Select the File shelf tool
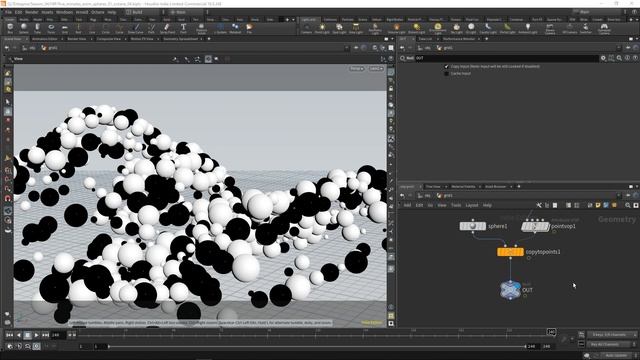640x360 pixels. [249, 28]
